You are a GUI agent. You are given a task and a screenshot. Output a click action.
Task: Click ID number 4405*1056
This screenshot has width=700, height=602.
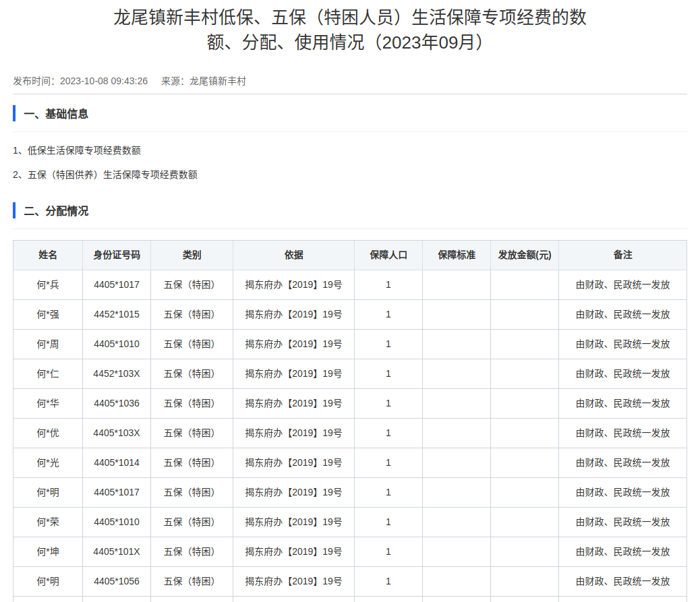point(117,582)
